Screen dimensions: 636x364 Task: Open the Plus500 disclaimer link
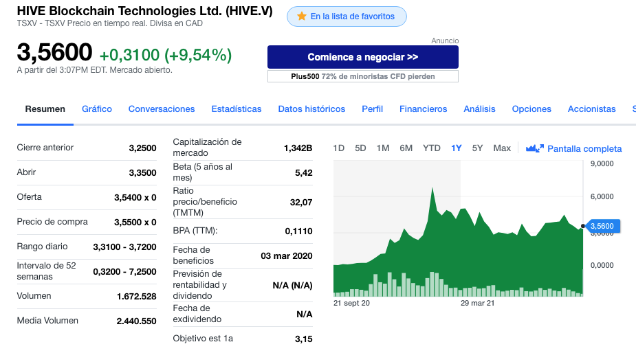(363, 76)
